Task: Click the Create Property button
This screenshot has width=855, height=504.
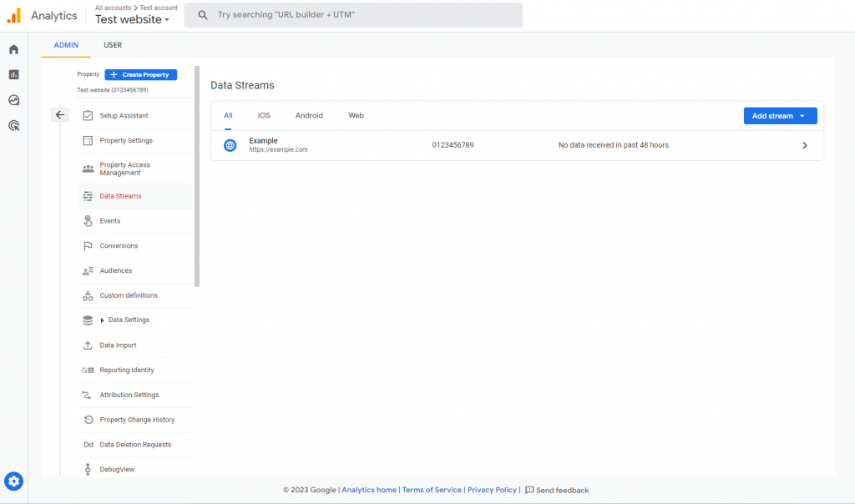Action: [x=140, y=74]
